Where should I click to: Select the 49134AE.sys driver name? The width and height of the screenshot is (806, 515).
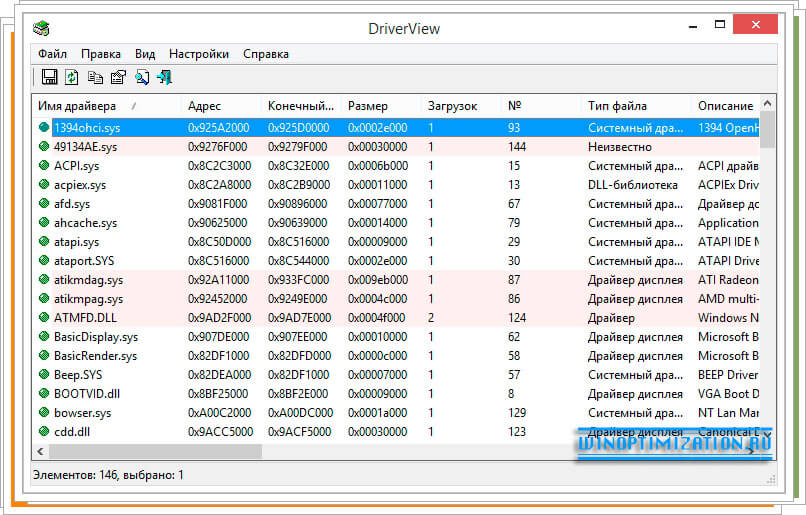85,146
